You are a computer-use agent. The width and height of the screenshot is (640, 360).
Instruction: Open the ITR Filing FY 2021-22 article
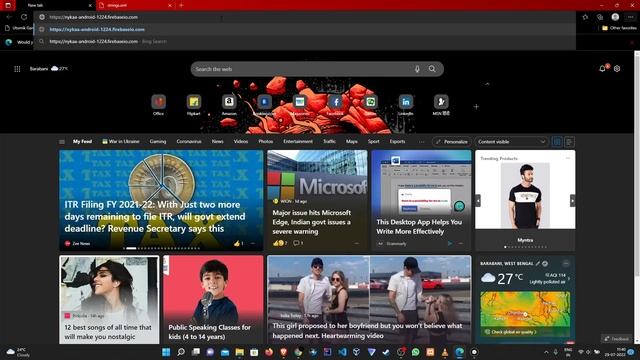[x=162, y=200]
